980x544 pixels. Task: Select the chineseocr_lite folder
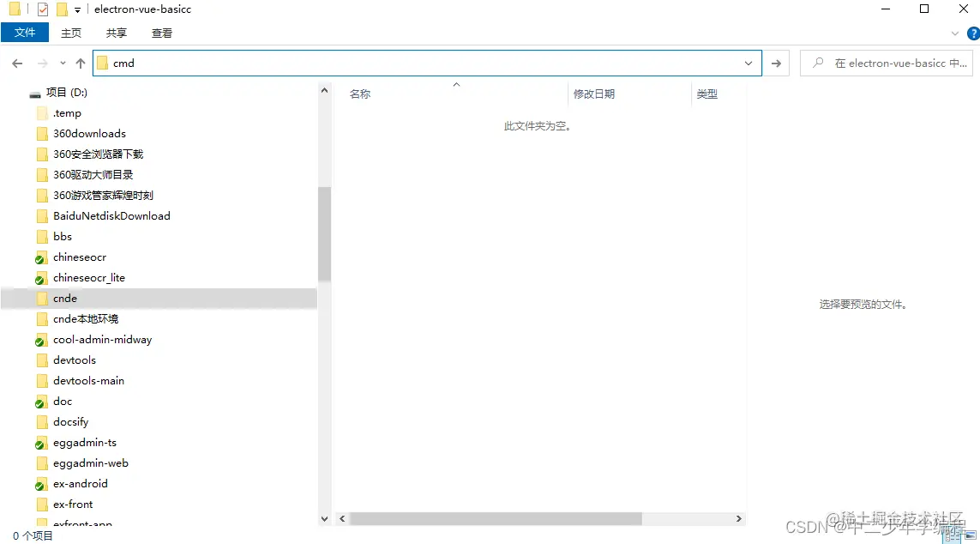(x=89, y=278)
